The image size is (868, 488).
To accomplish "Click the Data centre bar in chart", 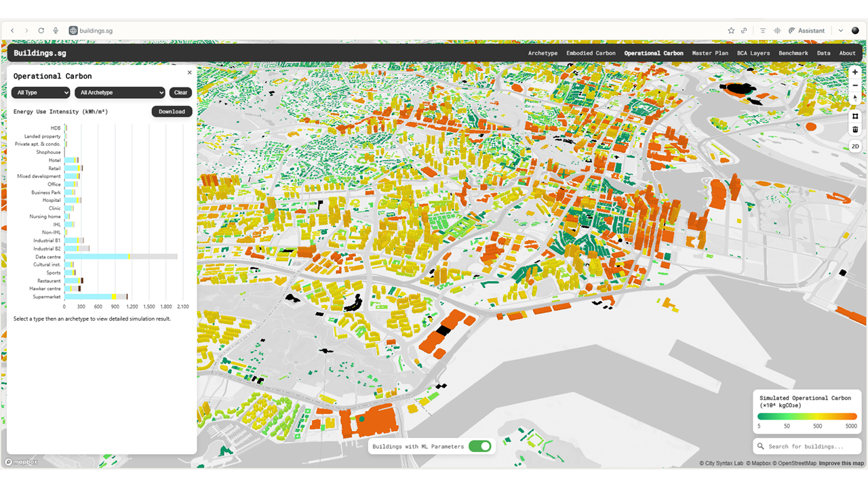I will point(121,257).
